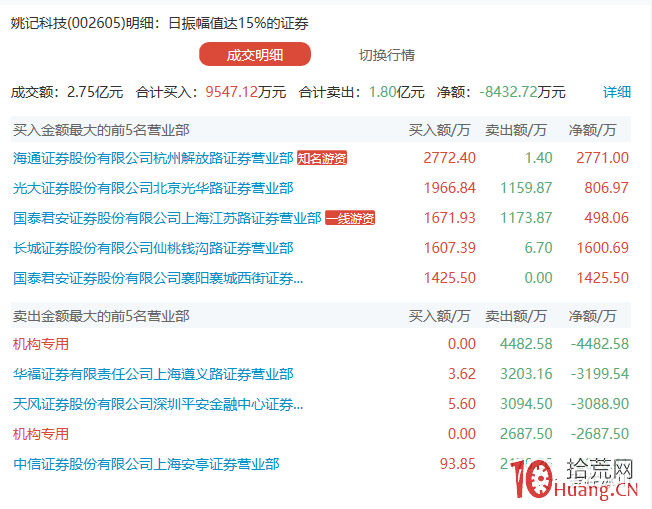
Task: Click net amount 1425.50 in 襄阳 row
Action: coord(603,278)
